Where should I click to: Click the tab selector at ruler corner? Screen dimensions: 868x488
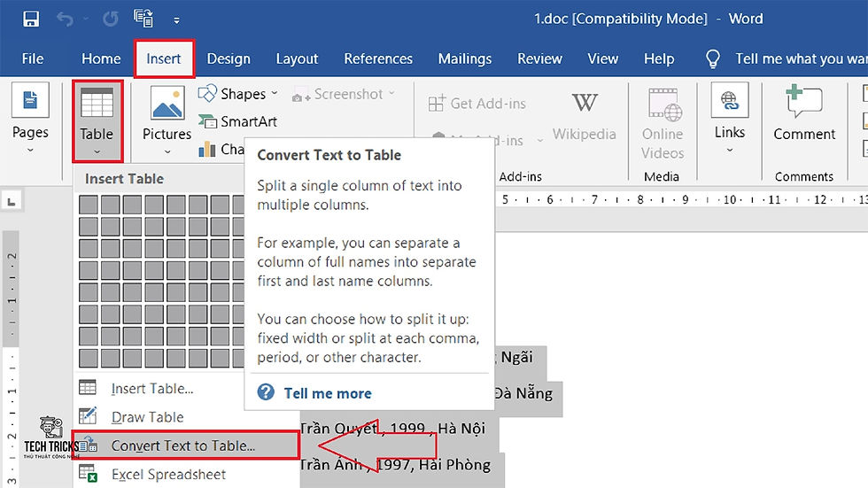(x=11, y=201)
